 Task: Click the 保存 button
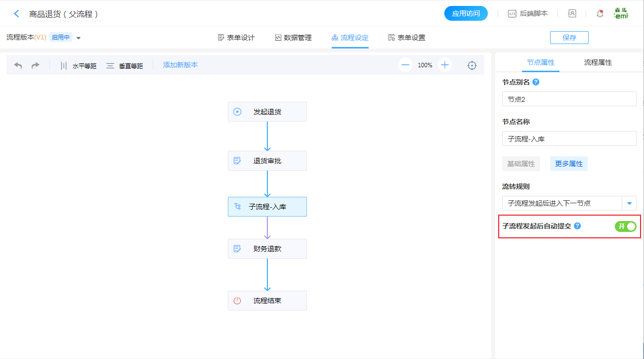(x=569, y=38)
